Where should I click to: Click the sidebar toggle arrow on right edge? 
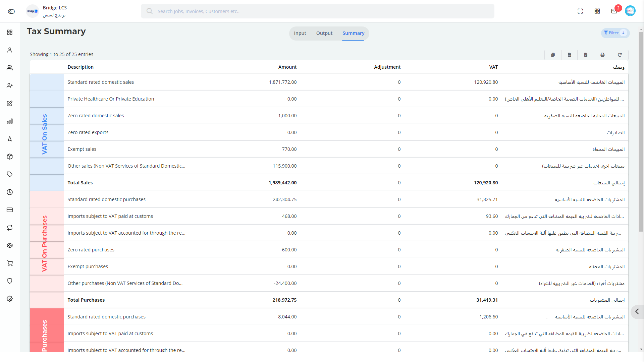click(638, 311)
